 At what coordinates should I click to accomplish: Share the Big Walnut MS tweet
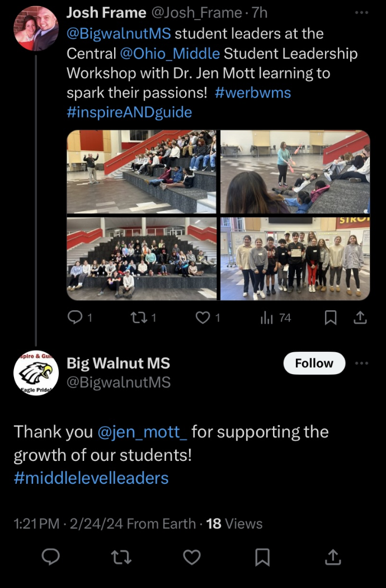333,557
